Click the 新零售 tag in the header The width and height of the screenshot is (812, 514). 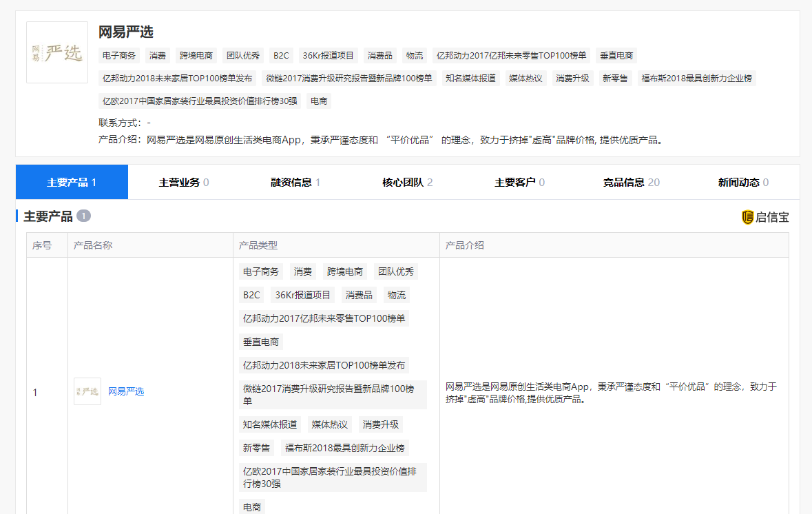pos(615,79)
